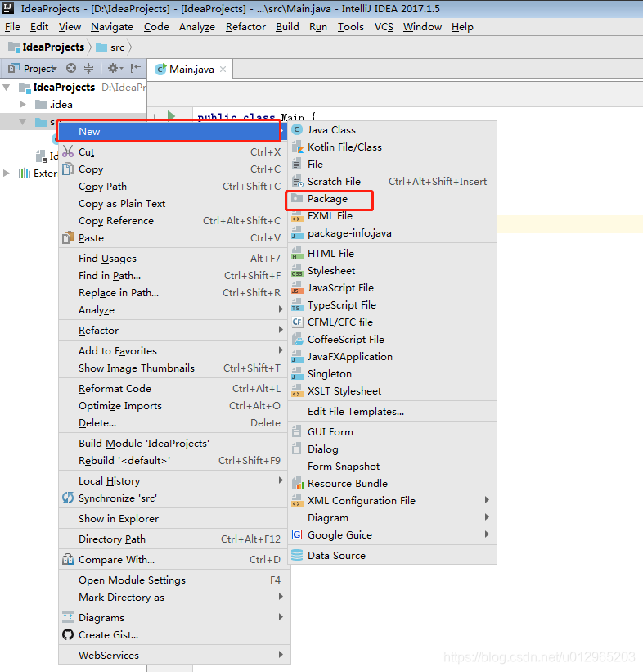The width and height of the screenshot is (643, 672).
Task: Collapse the IdeaProjects root tree node
Action: click(x=7, y=88)
